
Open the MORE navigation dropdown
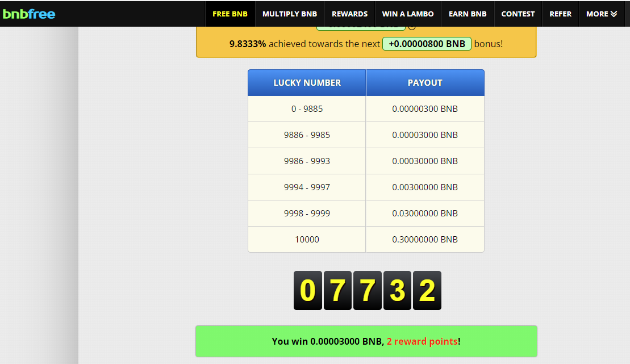pyautogui.click(x=600, y=14)
